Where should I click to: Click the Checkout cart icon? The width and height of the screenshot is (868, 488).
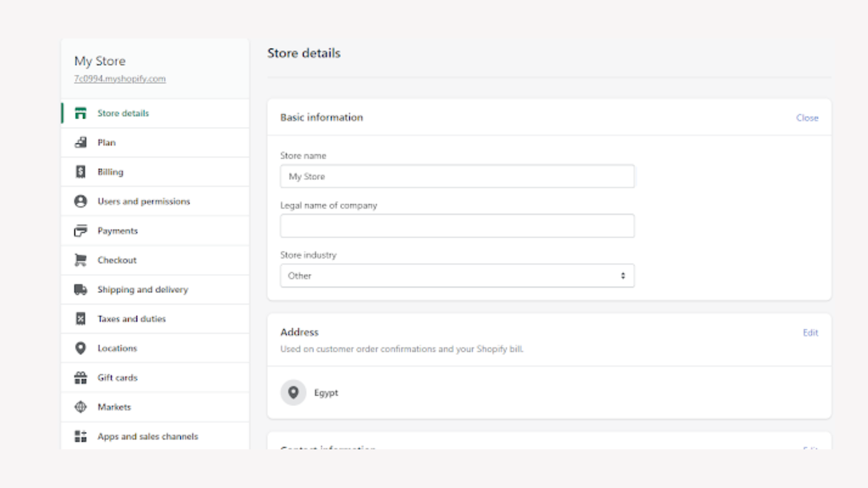(80, 260)
